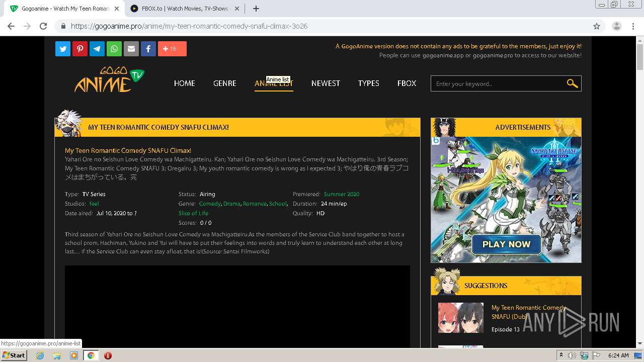644x362 pixels.
Task: Reload the page
Action: (43, 26)
